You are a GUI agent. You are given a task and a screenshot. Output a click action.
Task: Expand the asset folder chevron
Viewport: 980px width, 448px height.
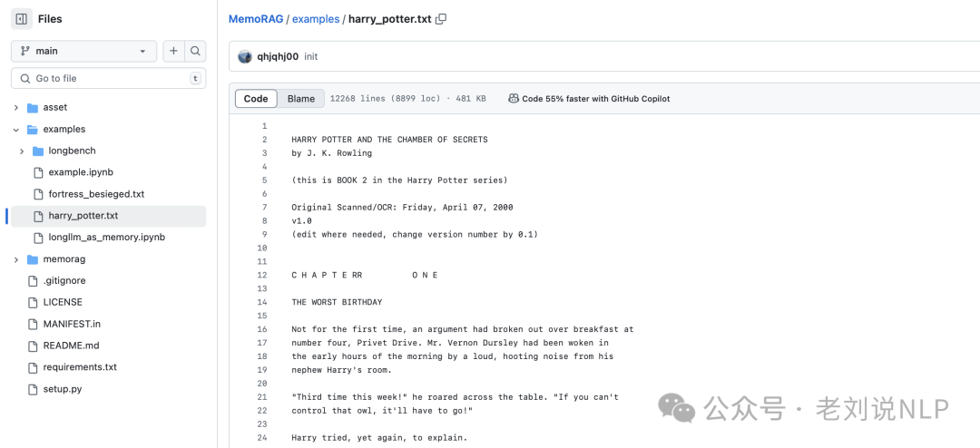[16, 108]
